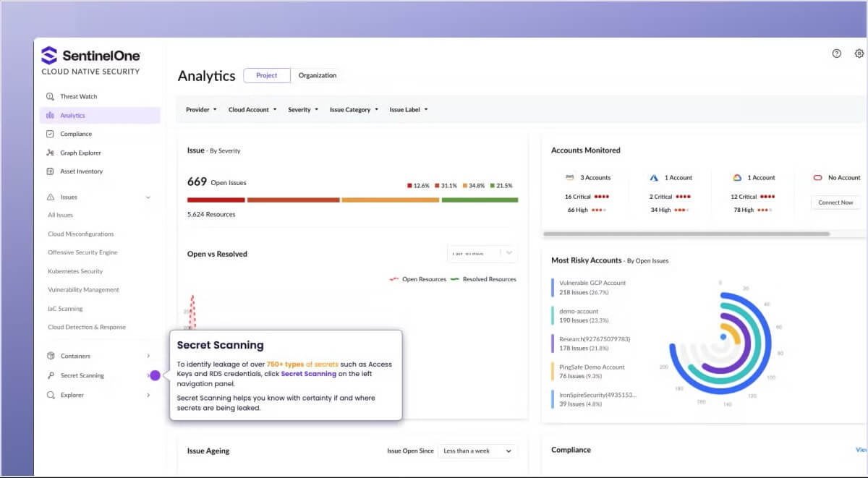This screenshot has height=478, width=868.
Task: Click the 31.1% legend swatch
Action: pos(437,186)
